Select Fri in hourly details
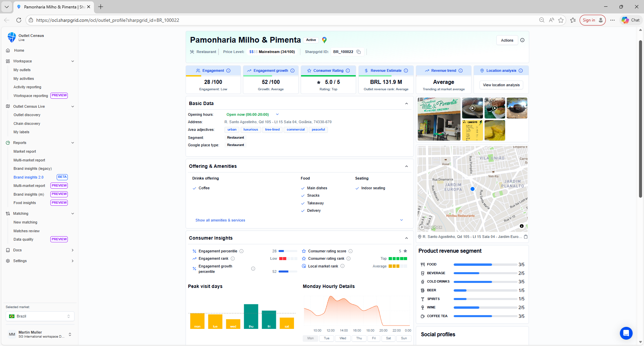Image resolution: width=644 pixels, height=346 pixels. click(x=374, y=338)
